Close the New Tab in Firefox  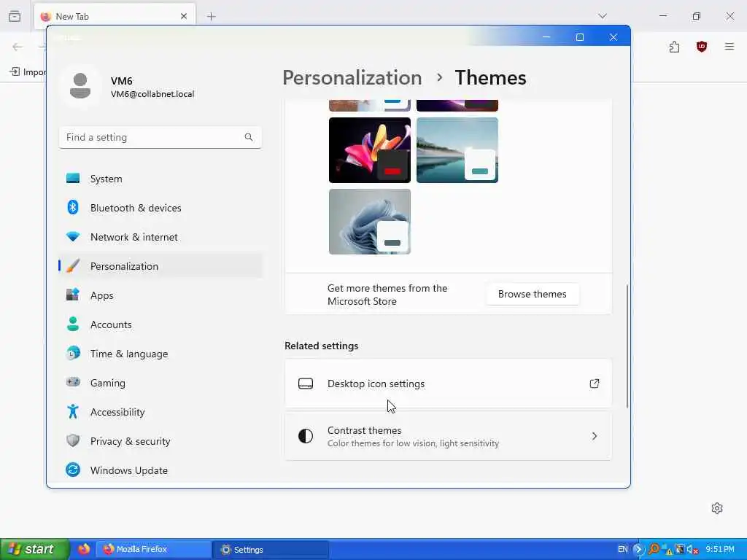pyautogui.click(x=184, y=16)
